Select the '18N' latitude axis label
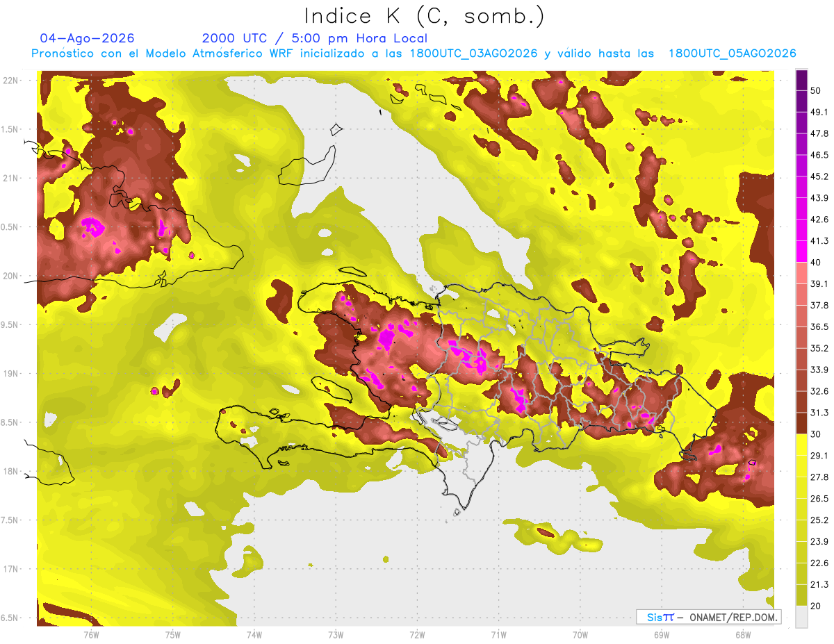 [11, 472]
